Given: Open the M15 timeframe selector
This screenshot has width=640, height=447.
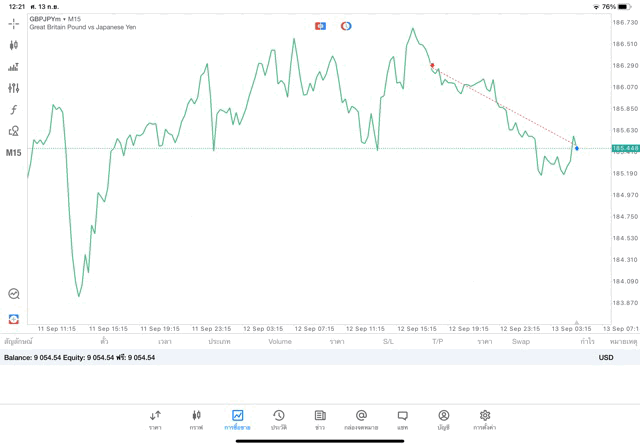Looking at the screenshot, I should (x=14, y=153).
